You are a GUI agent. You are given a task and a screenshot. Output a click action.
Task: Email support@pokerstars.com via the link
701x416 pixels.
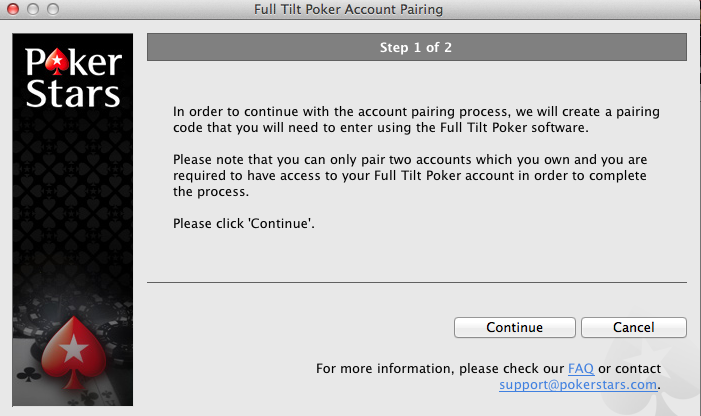coord(578,385)
